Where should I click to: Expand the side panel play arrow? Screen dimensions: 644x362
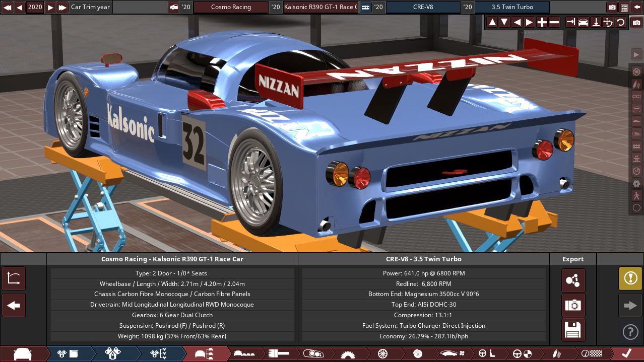tap(636, 54)
